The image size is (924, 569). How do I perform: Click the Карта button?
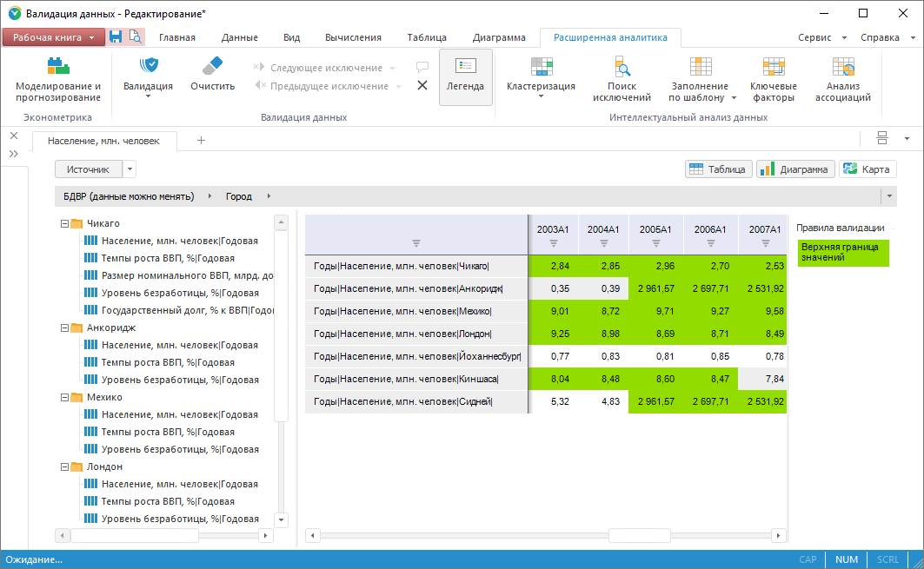pyautogui.click(x=867, y=169)
